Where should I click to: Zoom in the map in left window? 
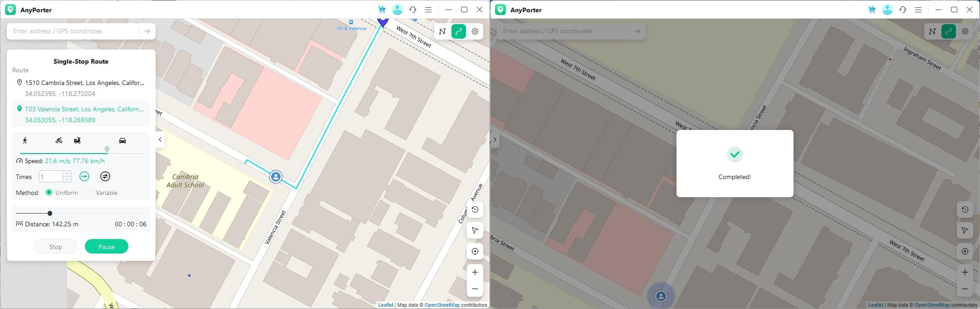(475, 272)
